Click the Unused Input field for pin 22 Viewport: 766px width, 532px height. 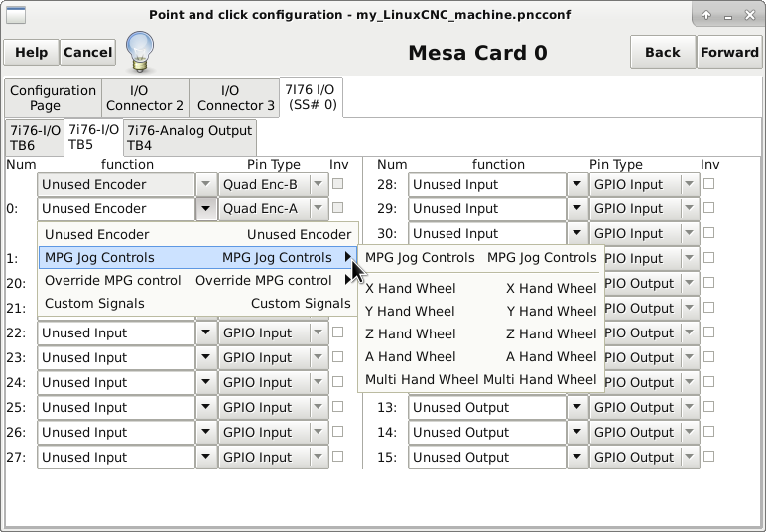tap(115, 333)
